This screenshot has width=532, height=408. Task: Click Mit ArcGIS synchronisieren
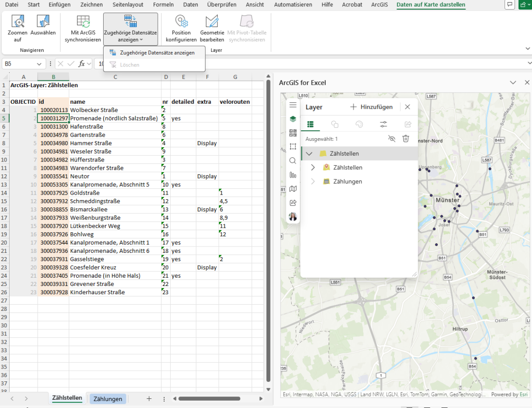point(83,28)
